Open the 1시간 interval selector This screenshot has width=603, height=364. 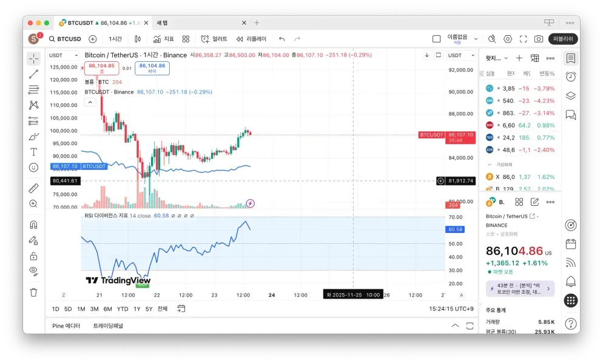click(x=115, y=39)
